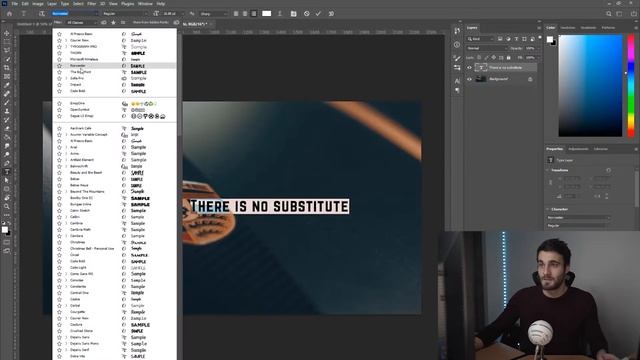This screenshot has height=360, width=640.
Task: Open collapsed Paragraph panel icon
Action: click(457, 90)
